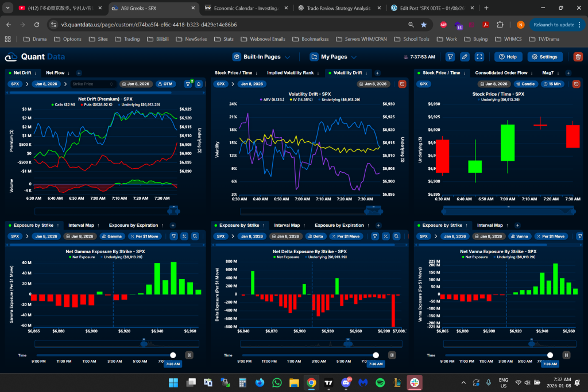Screen dimensions: 588x392
Task: Switch to the Net Flow tab
Action: tap(55, 73)
